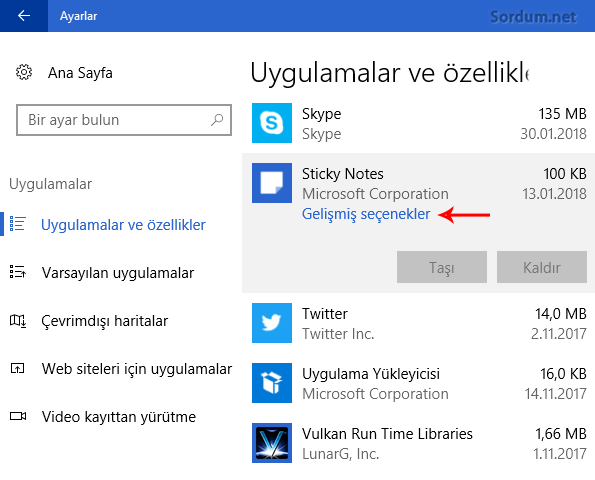Click the Video kayıttan yürütme camera icon
Image resolution: width=595 pixels, height=480 pixels.
tap(18, 416)
